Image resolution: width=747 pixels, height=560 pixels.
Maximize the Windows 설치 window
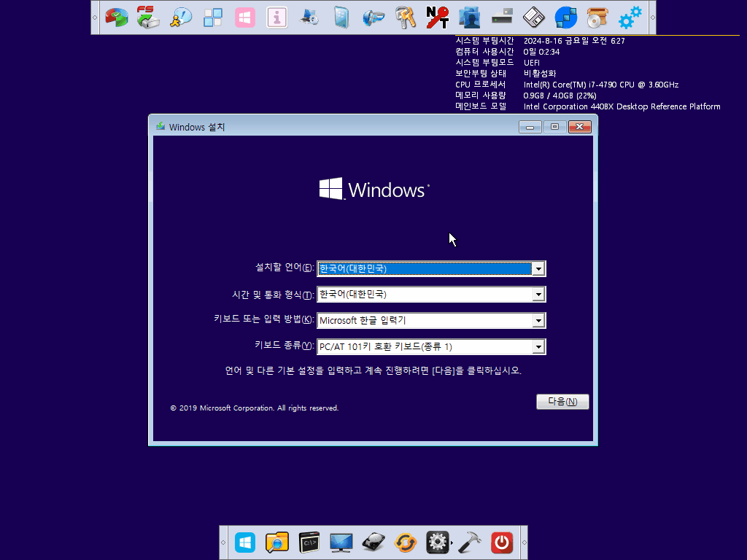pos(554,127)
